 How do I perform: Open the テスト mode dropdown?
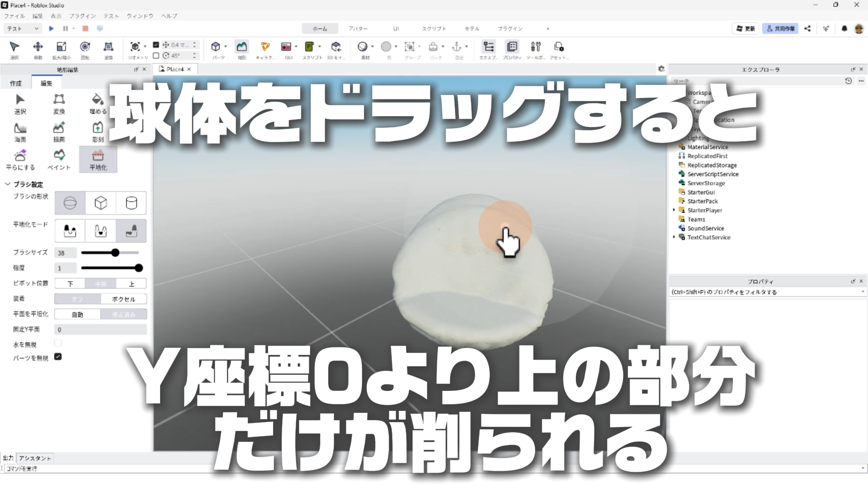tap(23, 28)
